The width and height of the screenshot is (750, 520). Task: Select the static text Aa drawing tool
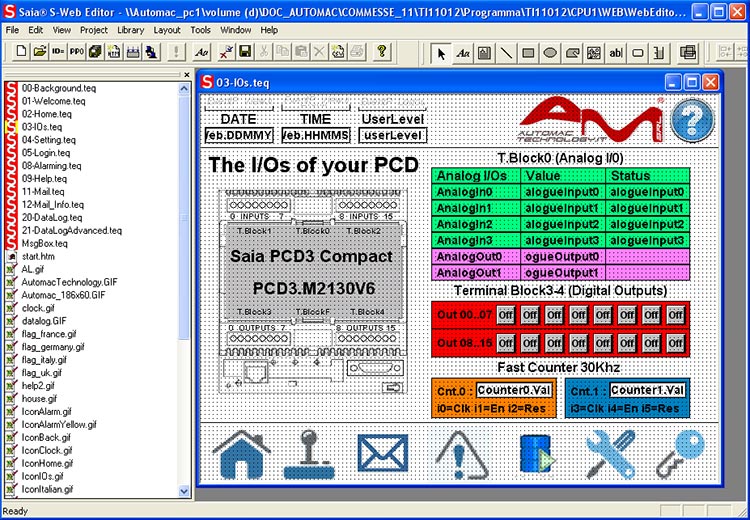click(x=463, y=53)
